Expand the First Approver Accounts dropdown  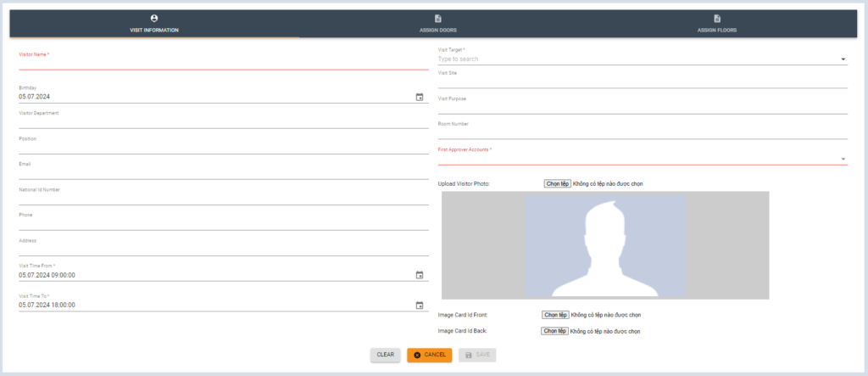point(843,159)
